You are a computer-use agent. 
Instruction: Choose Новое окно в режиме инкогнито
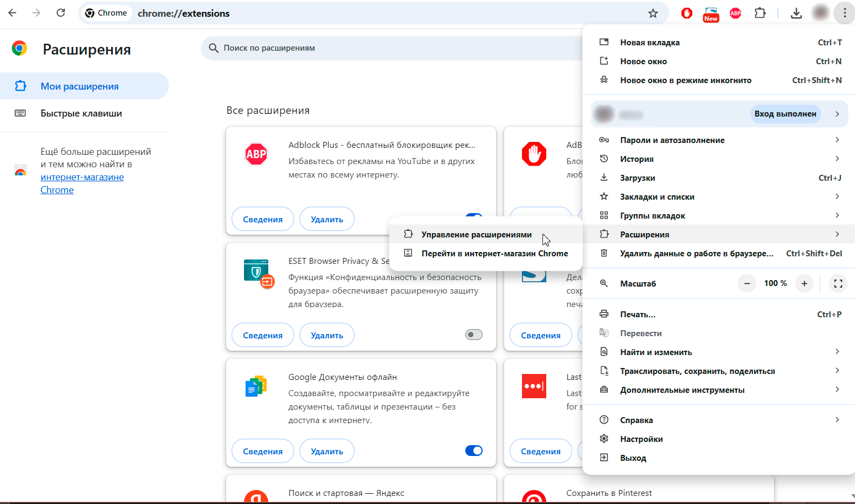686,80
